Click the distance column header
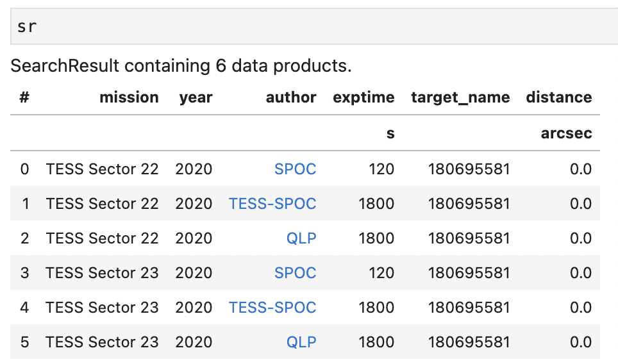Screen dimensions: 618x364 pyautogui.click(x=558, y=97)
